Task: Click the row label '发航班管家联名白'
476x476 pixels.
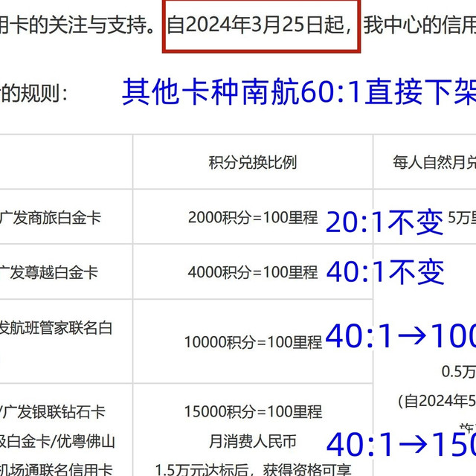Action: [56, 328]
